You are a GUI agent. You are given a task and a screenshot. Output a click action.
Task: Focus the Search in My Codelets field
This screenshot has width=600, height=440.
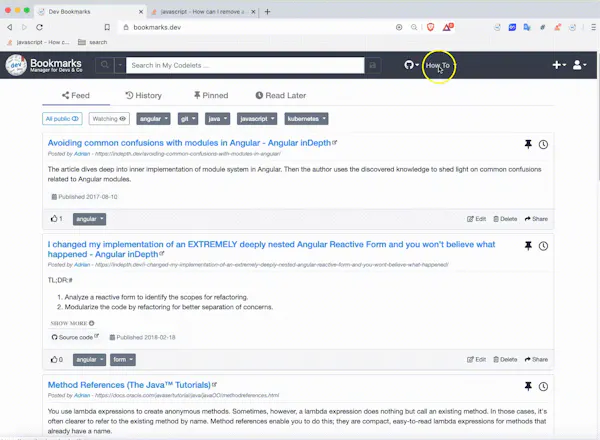pyautogui.click(x=245, y=65)
